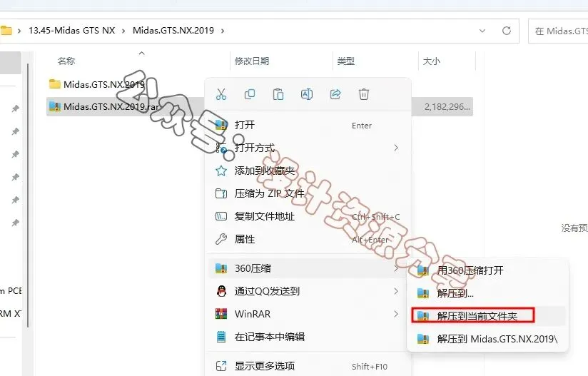Open the WinRAR submenu entry
The height and width of the screenshot is (376, 588).
pos(308,314)
